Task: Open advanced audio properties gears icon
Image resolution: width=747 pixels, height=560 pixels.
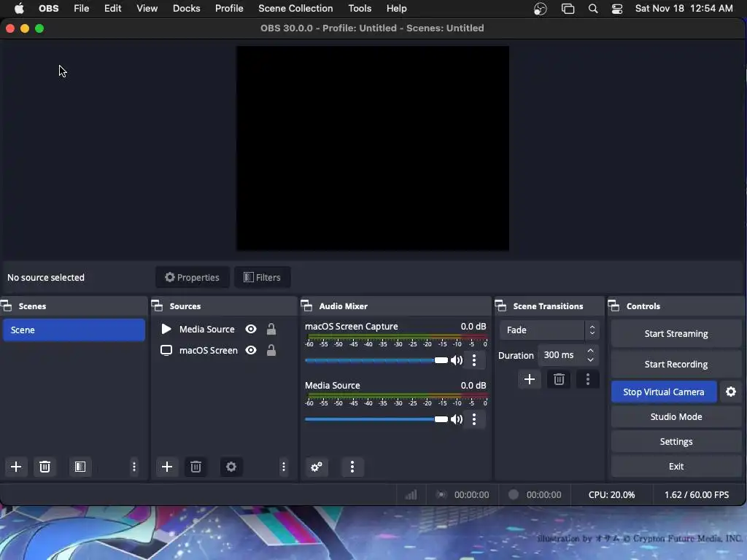Action: click(317, 467)
